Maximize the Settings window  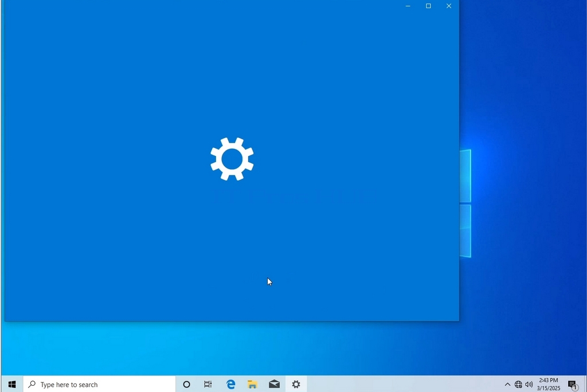428,6
